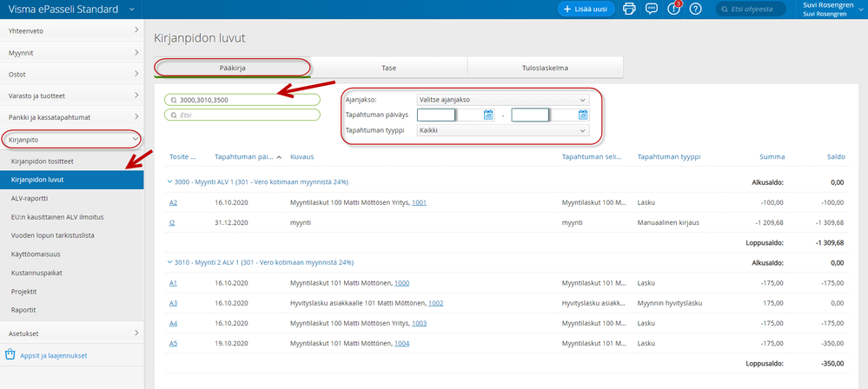Expand Asetukset sidebar section
Screen dimensions: 868x389
[72, 333]
